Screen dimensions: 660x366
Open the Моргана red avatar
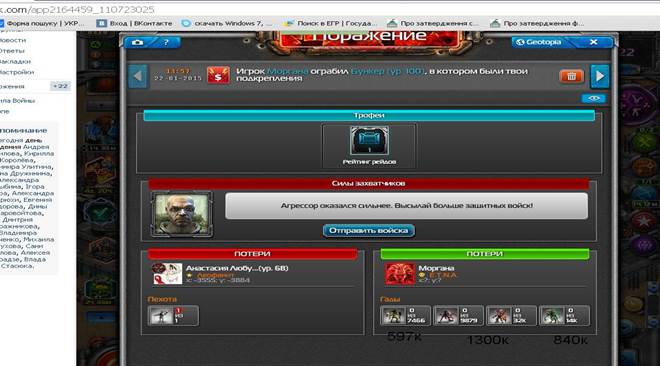pyautogui.click(x=400, y=274)
